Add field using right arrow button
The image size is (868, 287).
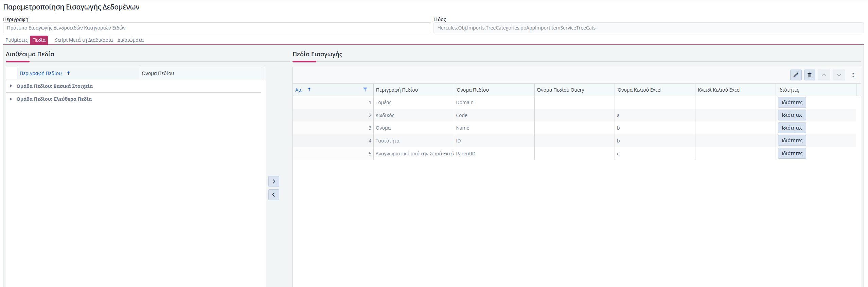pyautogui.click(x=273, y=181)
